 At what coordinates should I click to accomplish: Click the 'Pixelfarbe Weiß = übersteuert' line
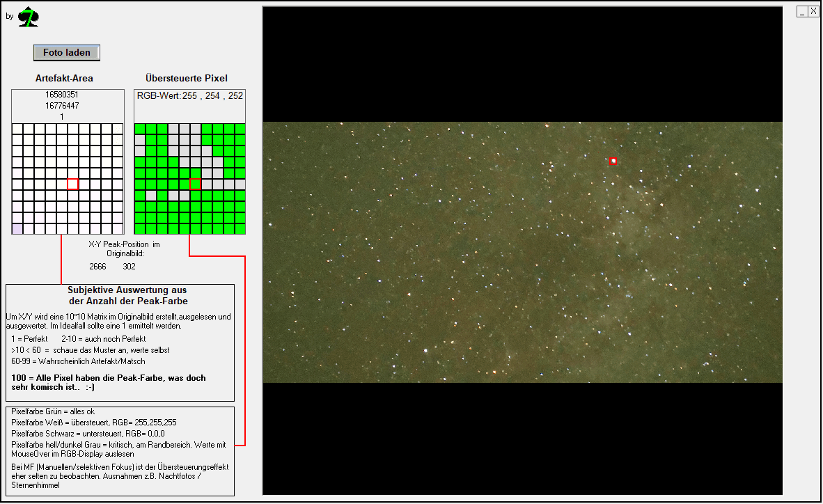94,423
